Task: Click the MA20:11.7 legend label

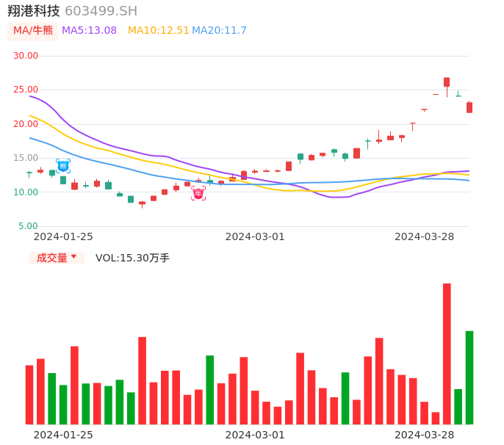Action: click(219, 31)
